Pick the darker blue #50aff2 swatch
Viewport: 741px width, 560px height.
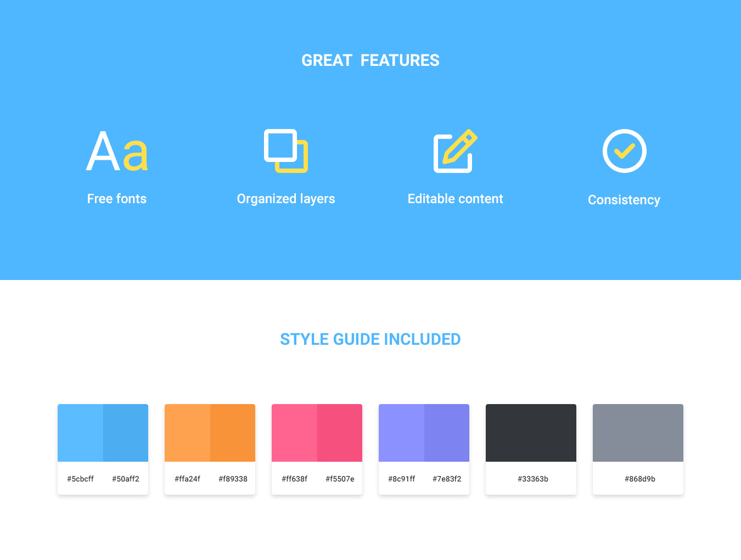(126, 433)
